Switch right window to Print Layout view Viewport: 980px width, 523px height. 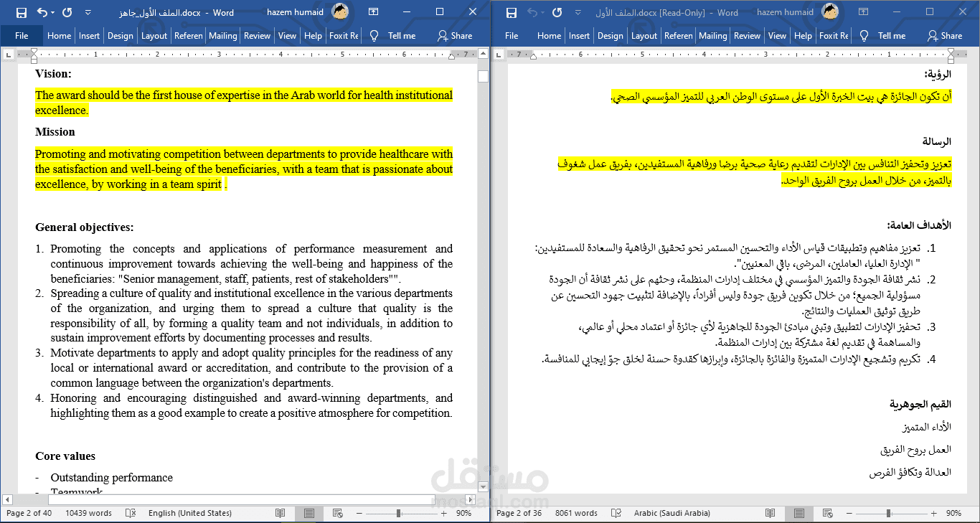[798, 513]
